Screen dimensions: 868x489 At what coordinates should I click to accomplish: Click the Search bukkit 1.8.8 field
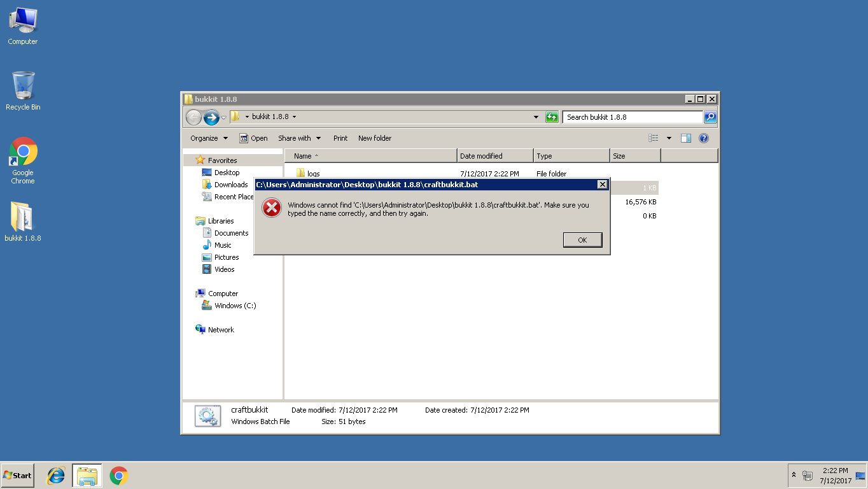tap(633, 117)
